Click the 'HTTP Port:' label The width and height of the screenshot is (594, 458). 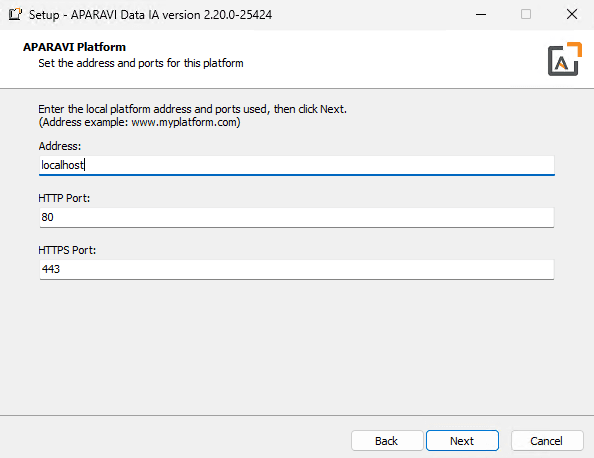click(x=64, y=198)
